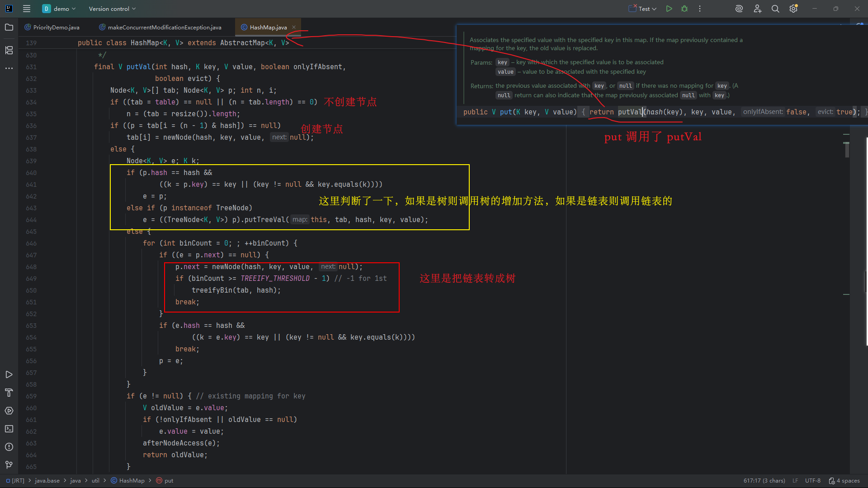Screen dimensions: 868x488
Task: Open the AI Assistant icon
Action: click(x=739, y=9)
